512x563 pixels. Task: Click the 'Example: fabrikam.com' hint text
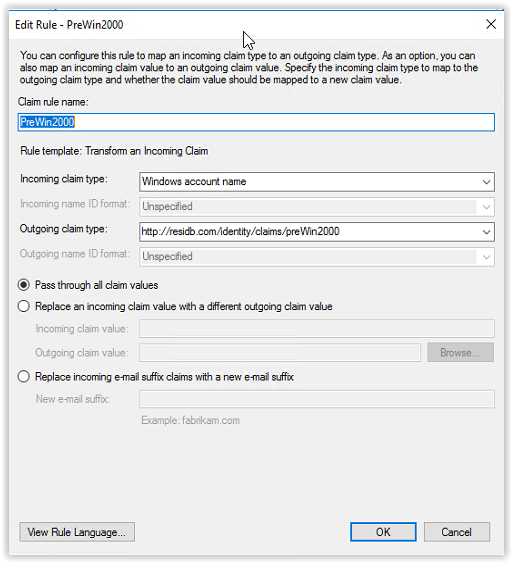tap(190, 420)
